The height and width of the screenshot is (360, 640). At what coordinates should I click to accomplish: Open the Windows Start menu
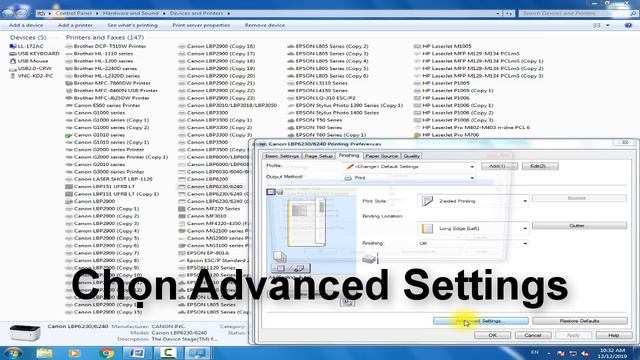coord(13,353)
